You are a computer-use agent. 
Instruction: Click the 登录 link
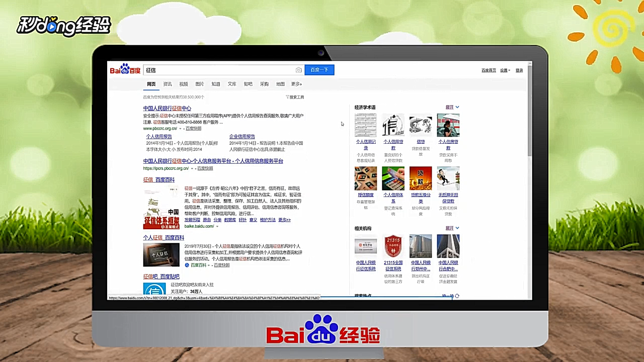[x=519, y=70]
